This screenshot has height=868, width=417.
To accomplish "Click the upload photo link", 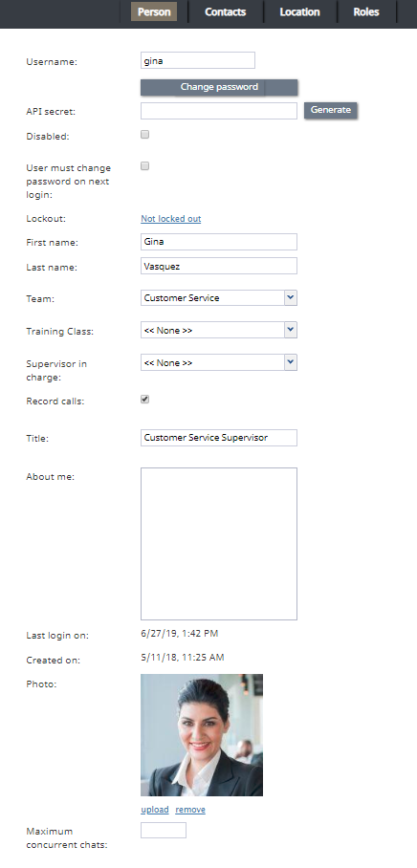I will tap(155, 810).
